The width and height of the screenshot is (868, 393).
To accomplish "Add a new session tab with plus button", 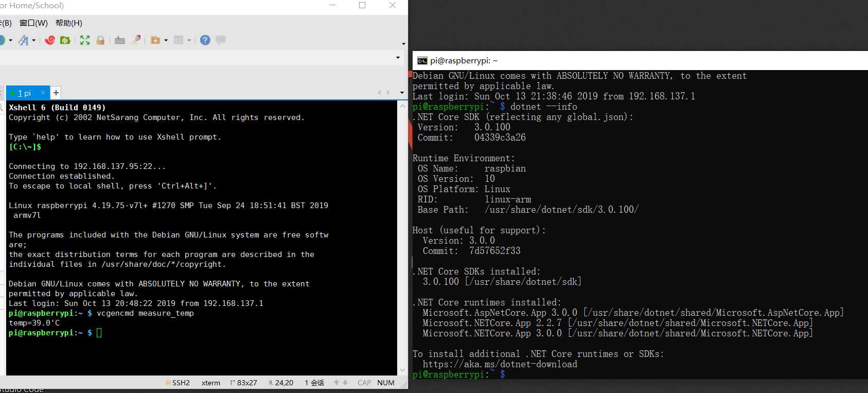I will pos(56,93).
